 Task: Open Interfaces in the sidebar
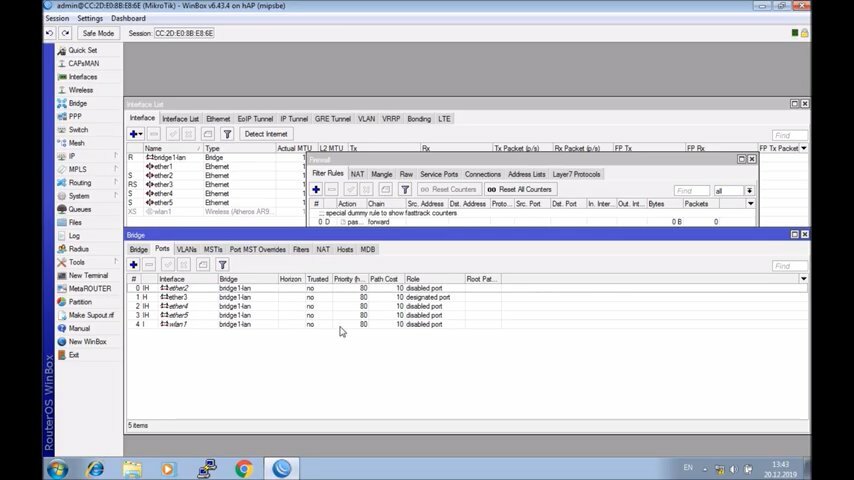82,77
